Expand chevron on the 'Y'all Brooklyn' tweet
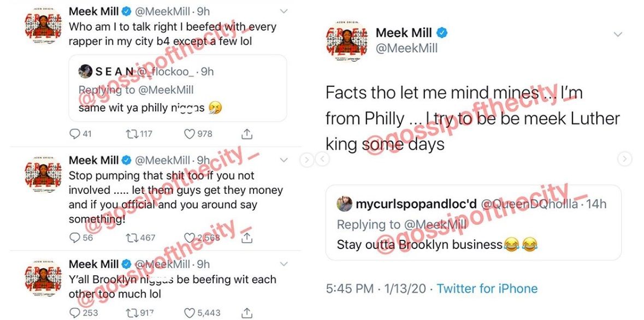This screenshot has height=320, width=644. (283, 264)
